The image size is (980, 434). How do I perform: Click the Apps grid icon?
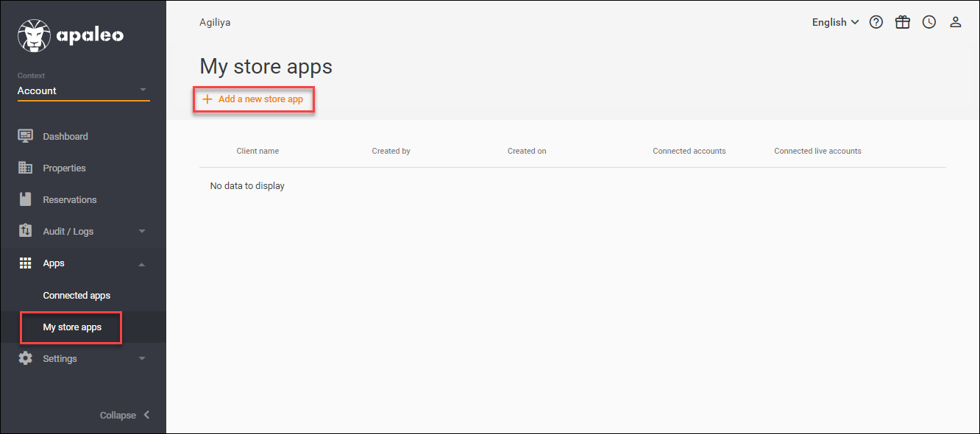click(x=25, y=263)
